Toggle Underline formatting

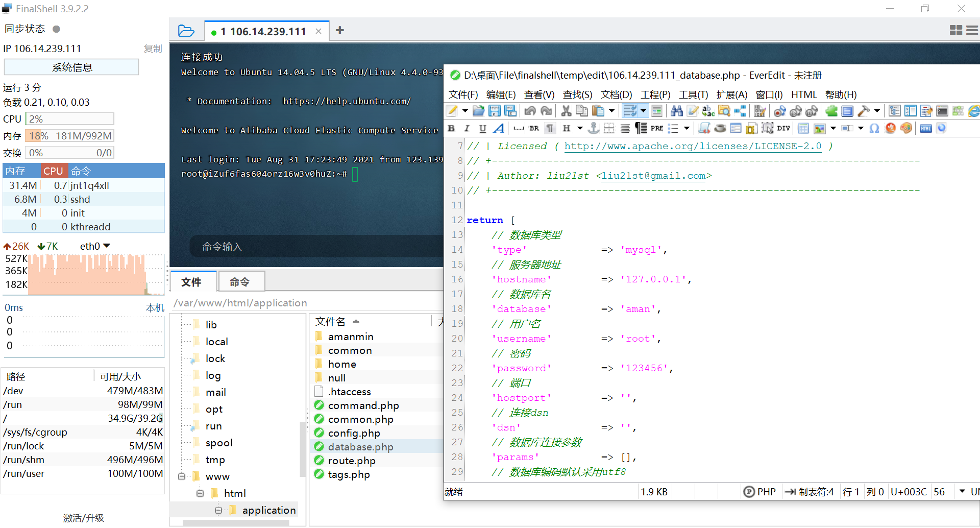(482, 128)
